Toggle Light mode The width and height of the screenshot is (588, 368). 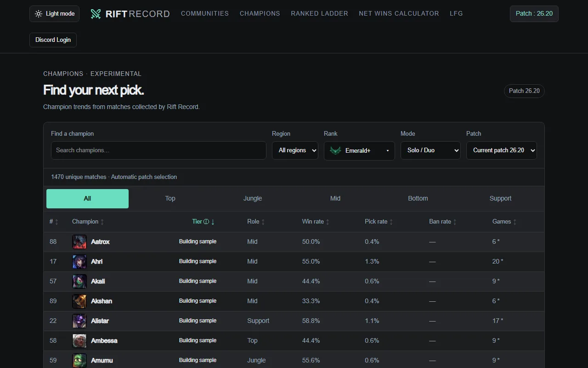[x=54, y=14]
